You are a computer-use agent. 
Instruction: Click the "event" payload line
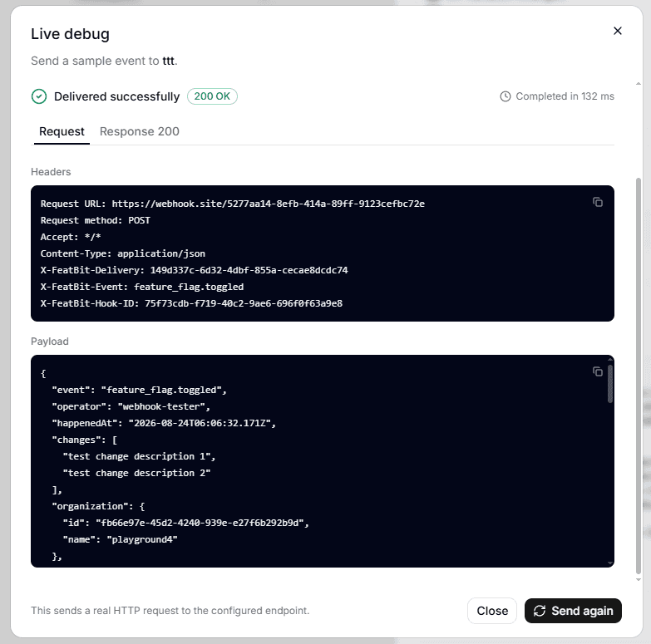pyautogui.click(x=139, y=390)
